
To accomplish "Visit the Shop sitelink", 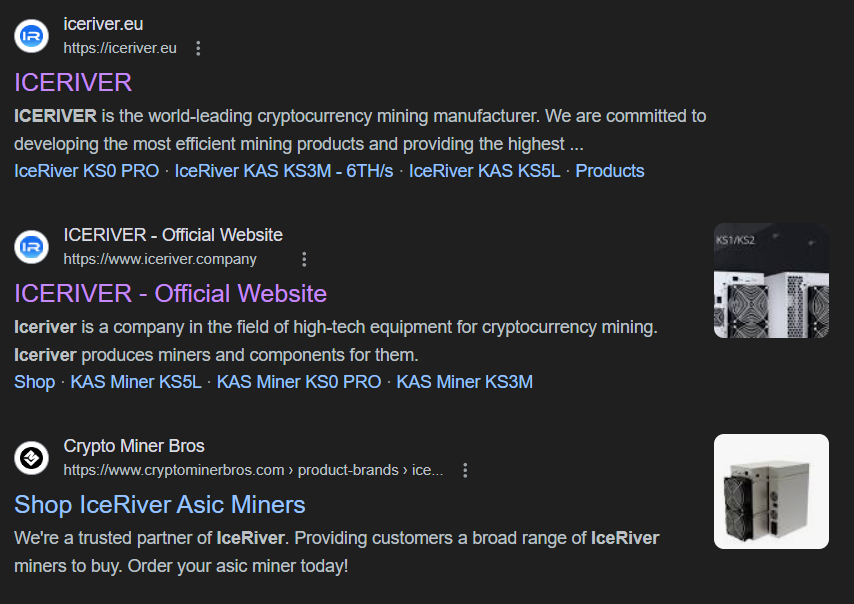I will pyautogui.click(x=34, y=382).
